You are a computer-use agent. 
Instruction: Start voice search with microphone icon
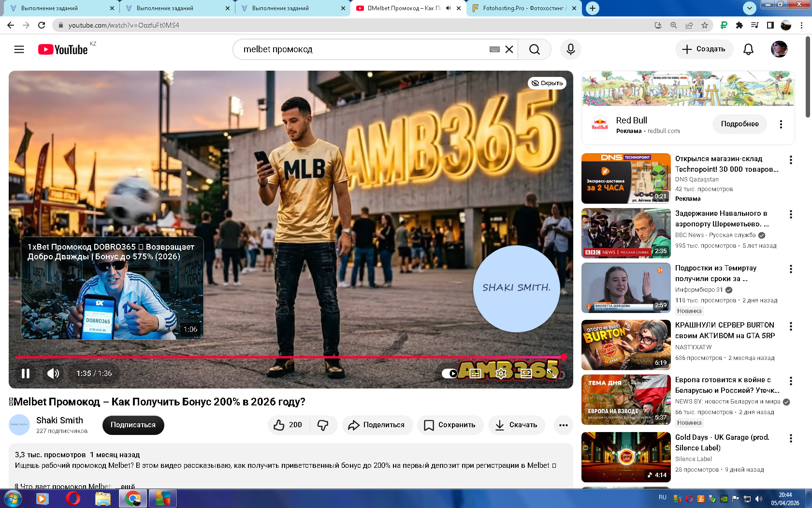click(570, 49)
